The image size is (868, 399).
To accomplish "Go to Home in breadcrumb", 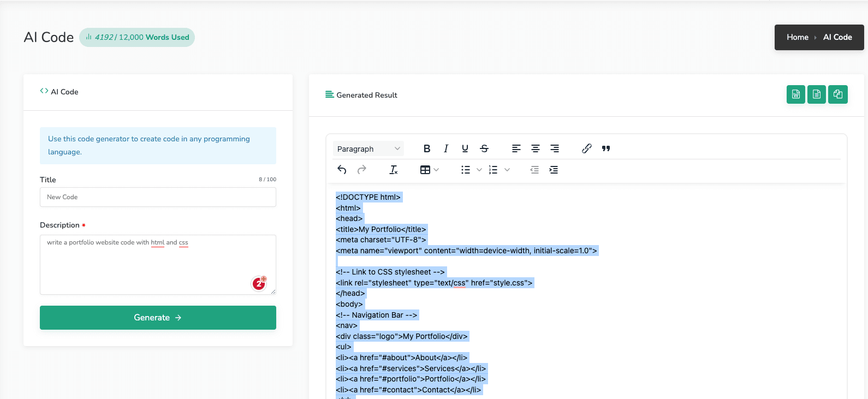I will (798, 37).
